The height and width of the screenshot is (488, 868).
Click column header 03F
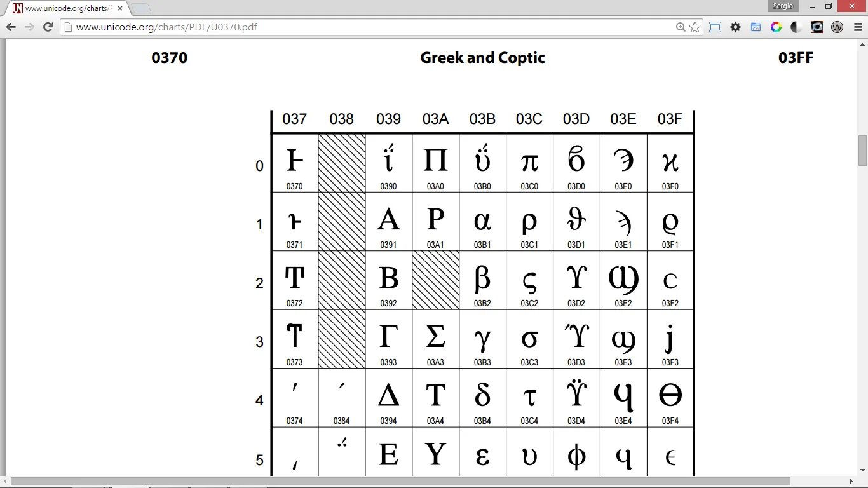[670, 119]
